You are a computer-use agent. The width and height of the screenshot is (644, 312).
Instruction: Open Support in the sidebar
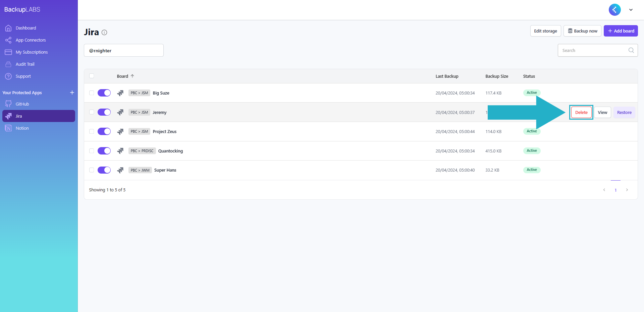[x=23, y=76]
